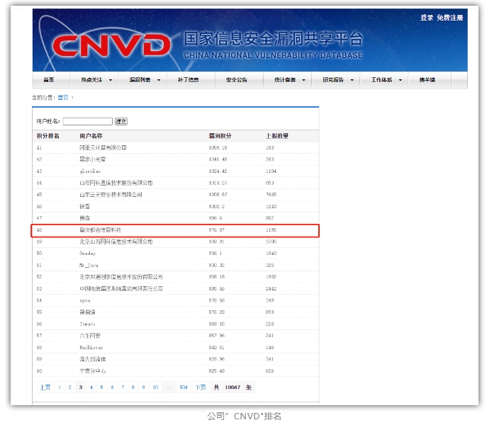Click the 积分排名 column header
The width and height of the screenshot is (504, 425).
(x=48, y=136)
